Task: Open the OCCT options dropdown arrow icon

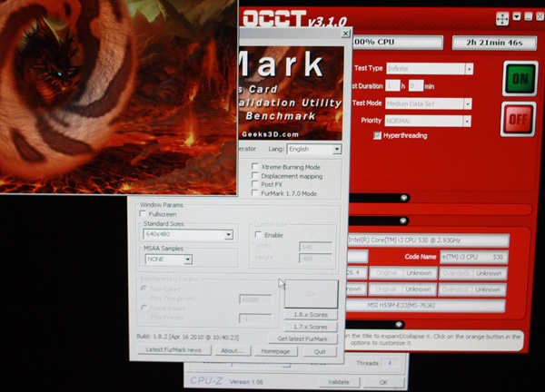Action: [x=517, y=16]
